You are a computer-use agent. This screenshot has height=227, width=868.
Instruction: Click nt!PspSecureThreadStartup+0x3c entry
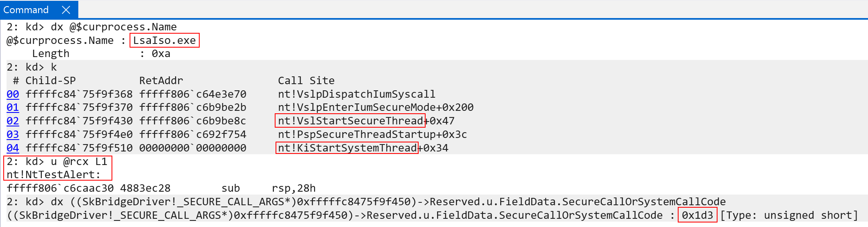372,135
